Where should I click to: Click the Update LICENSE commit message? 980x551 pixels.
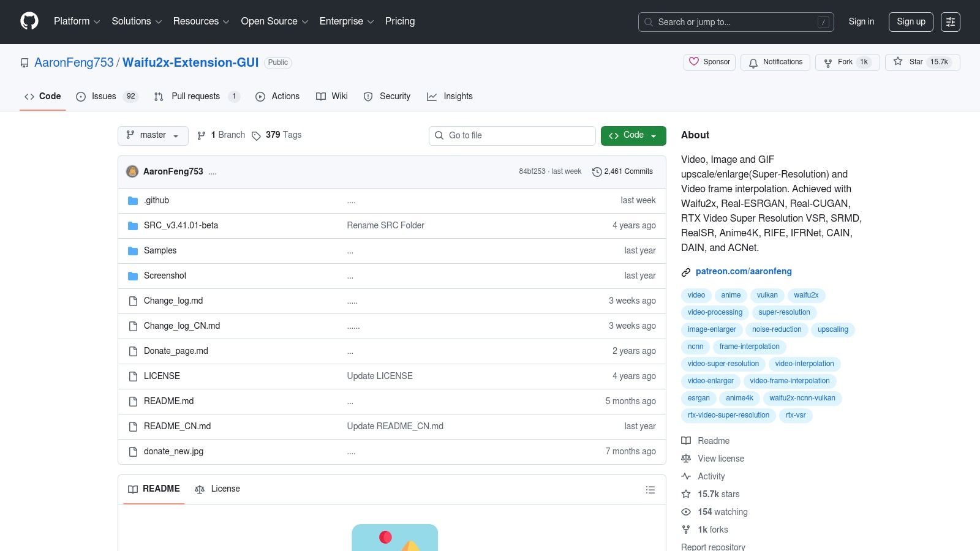click(380, 376)
